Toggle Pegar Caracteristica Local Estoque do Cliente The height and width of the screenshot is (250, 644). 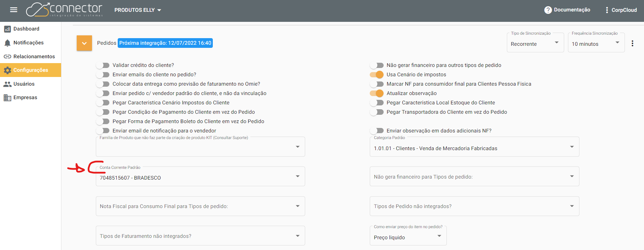(x=377, y=103)
